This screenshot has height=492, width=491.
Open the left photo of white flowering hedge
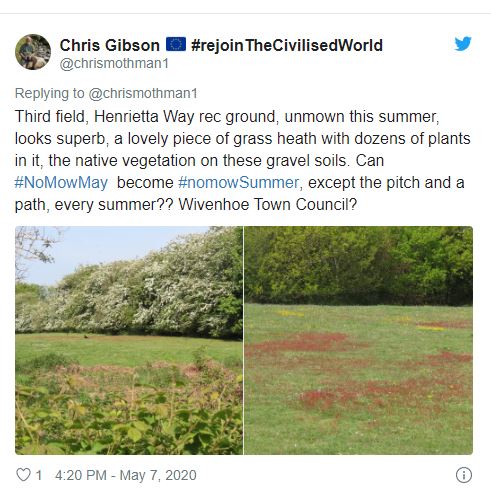[x=129, y=340]
